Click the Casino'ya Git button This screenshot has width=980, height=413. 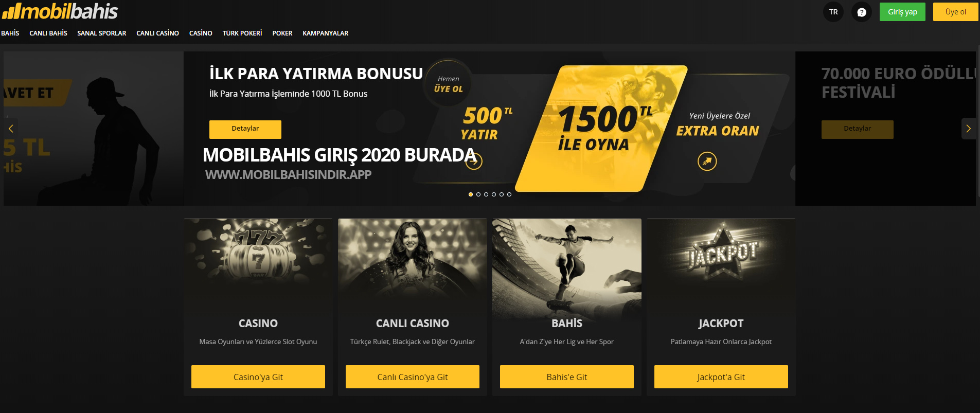(258, 377)
